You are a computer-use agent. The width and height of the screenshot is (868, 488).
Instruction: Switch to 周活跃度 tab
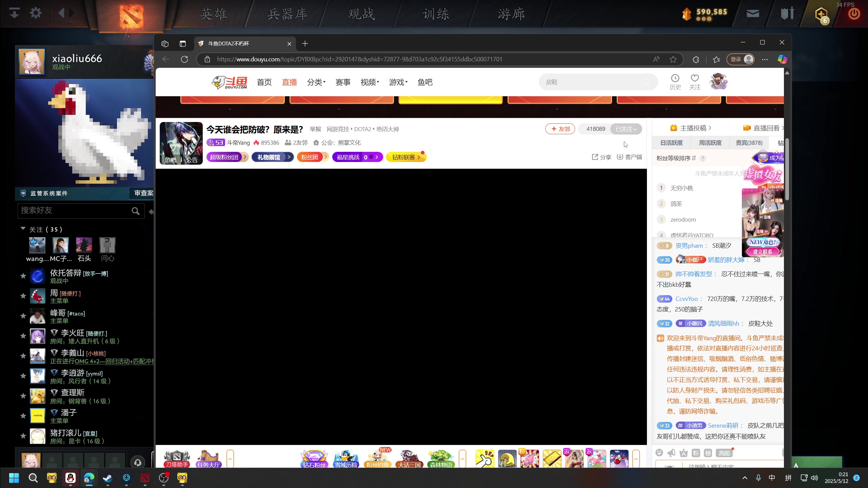click(710, 143)
